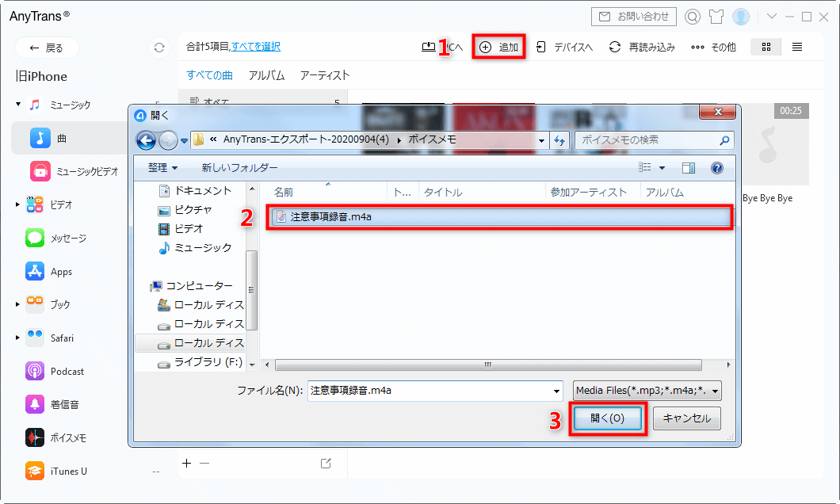Switch to アルバム tab
Image resolution: width=840 pixels, height=504 pixels.
(266, 75)
